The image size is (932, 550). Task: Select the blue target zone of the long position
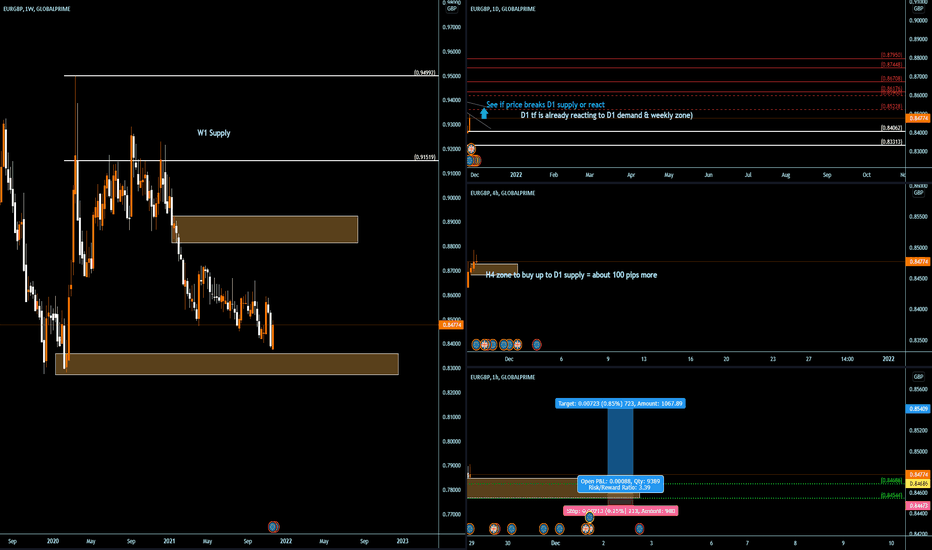[620, 444]
